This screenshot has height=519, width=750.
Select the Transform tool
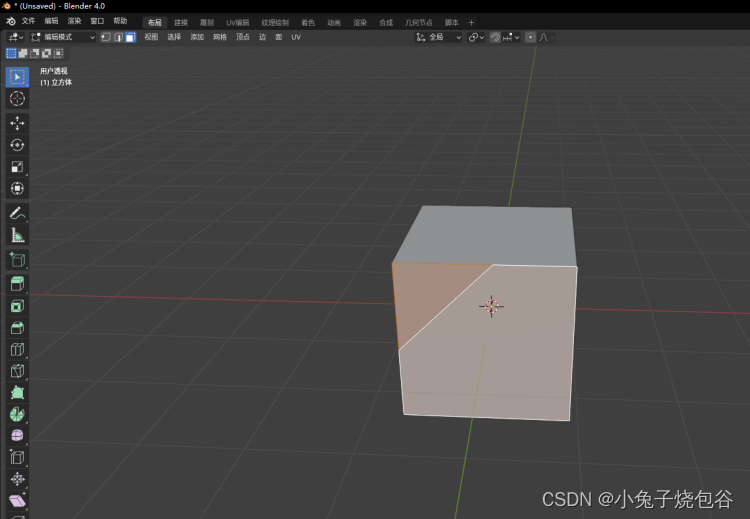click(x=17, y=188)
